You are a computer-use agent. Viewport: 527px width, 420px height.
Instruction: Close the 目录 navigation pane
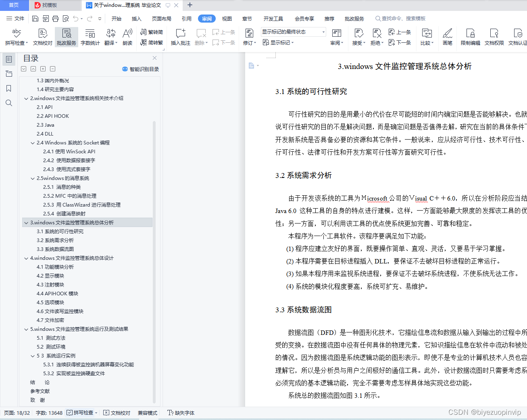pyautogui.click(x=154, y=58)
